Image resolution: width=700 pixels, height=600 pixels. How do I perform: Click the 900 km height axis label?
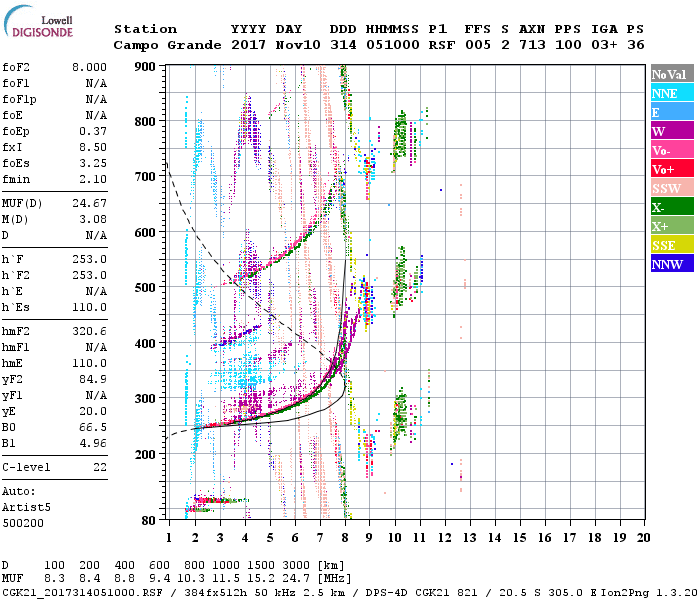pyautogui.click(x=147, y=67)
